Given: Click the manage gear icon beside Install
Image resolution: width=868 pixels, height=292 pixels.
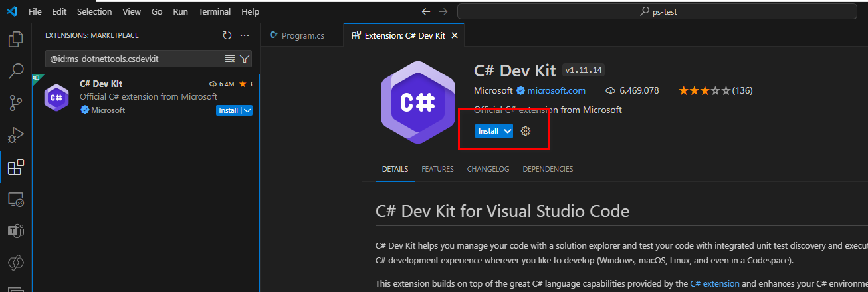Looking at the screenshot, I should (526, 131).
